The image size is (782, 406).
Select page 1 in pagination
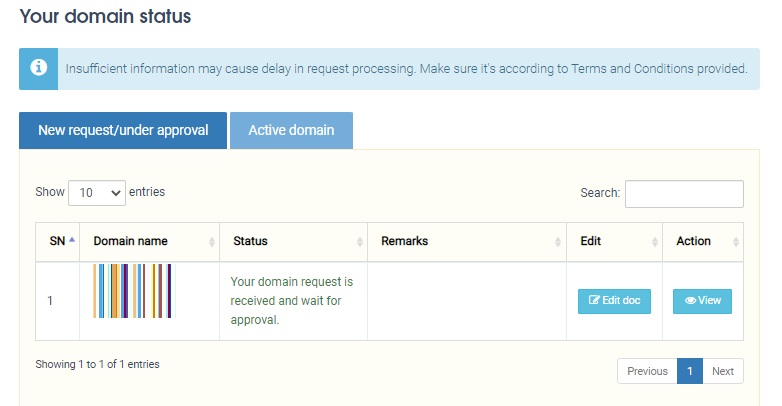pyautogui.click(x=690, y=371)
